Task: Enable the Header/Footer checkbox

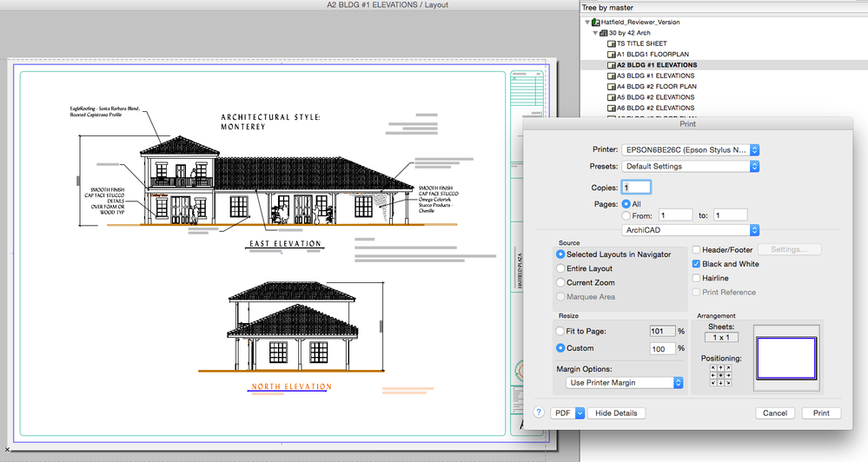Action: point(696,250)
